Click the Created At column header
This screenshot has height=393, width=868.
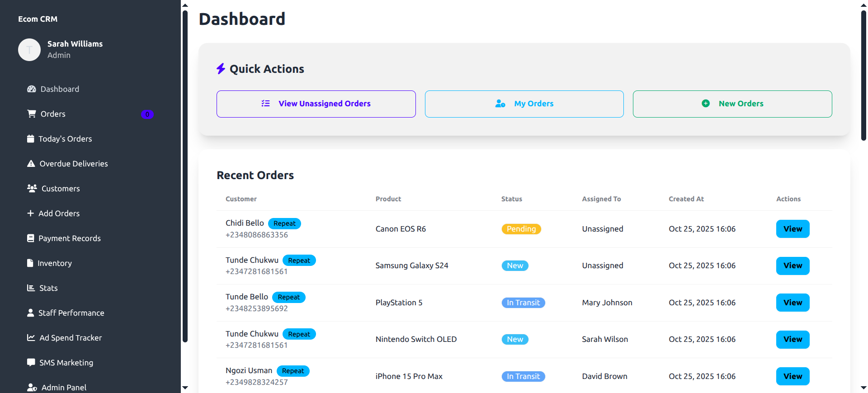point(686,199)
